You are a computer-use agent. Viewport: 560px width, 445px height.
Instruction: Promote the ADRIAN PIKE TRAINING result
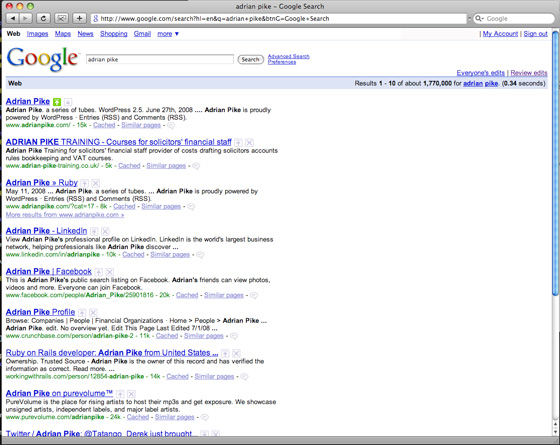click(238, 143)
